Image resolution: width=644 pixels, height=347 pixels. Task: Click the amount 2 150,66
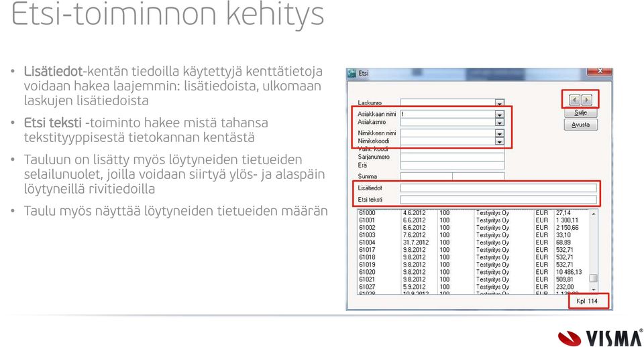tap(568, 228)
